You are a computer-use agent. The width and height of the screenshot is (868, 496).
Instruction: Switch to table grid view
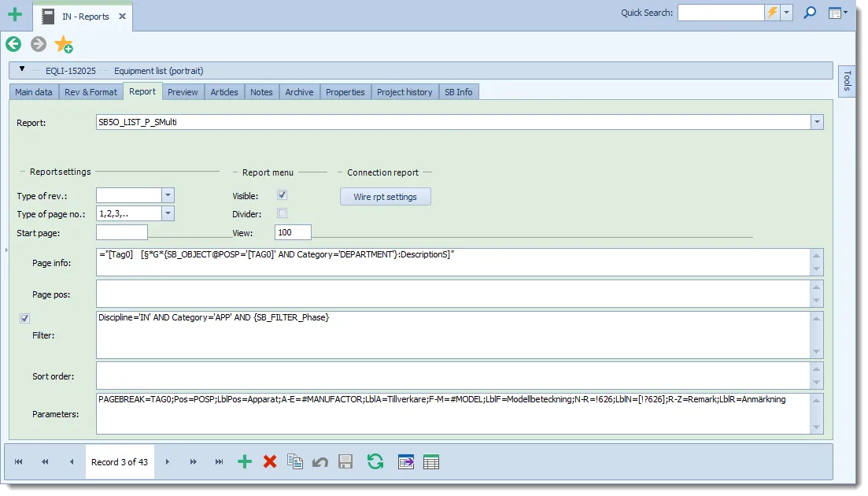click(430, 461)
